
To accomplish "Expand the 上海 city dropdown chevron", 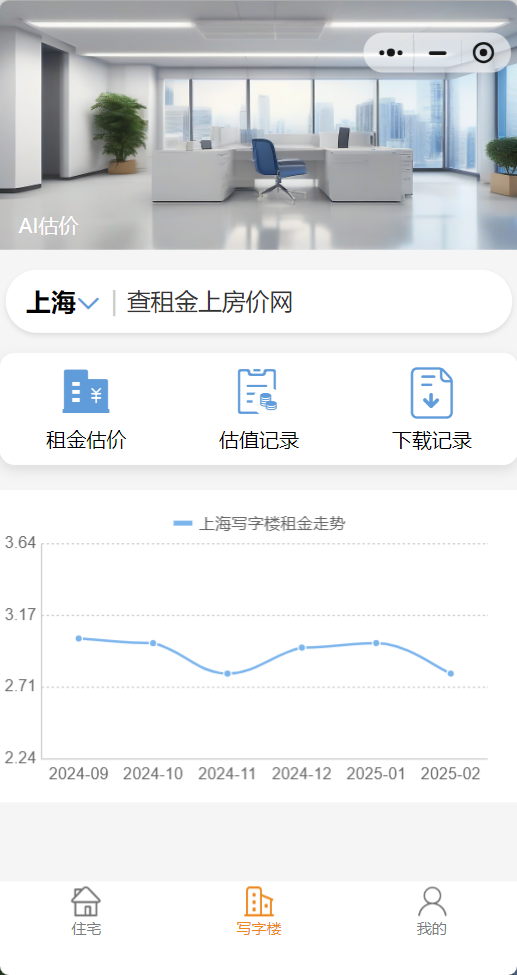I will click(x=89, y=303).
